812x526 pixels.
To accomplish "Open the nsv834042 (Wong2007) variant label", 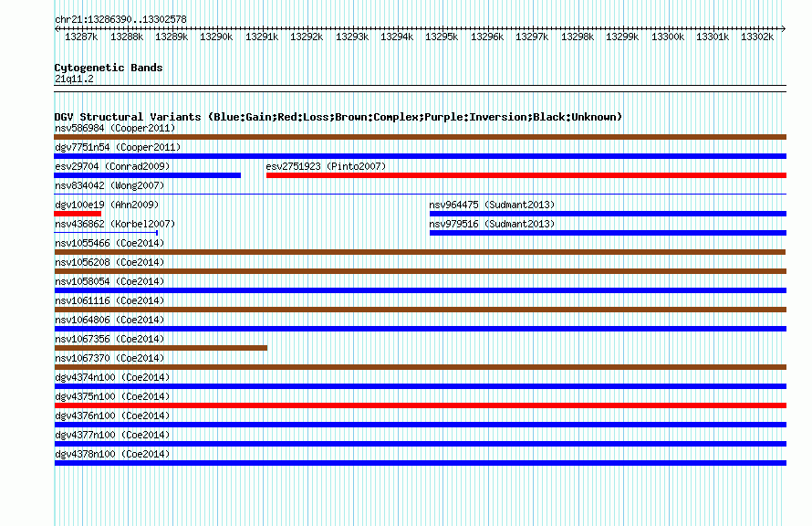I will (109, 185).
